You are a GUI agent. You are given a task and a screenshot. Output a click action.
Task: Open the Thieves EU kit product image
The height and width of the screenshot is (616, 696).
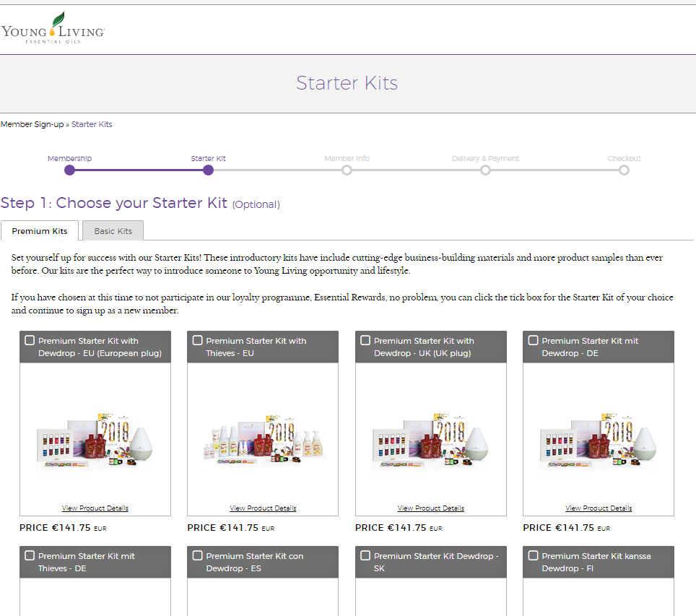point(263,440)
